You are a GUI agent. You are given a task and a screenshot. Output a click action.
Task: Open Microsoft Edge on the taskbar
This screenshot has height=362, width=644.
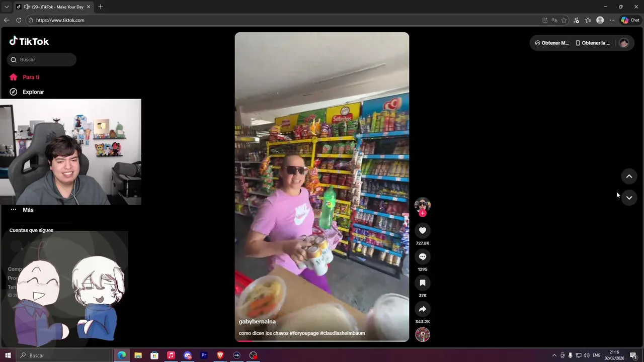coord(122,355)
